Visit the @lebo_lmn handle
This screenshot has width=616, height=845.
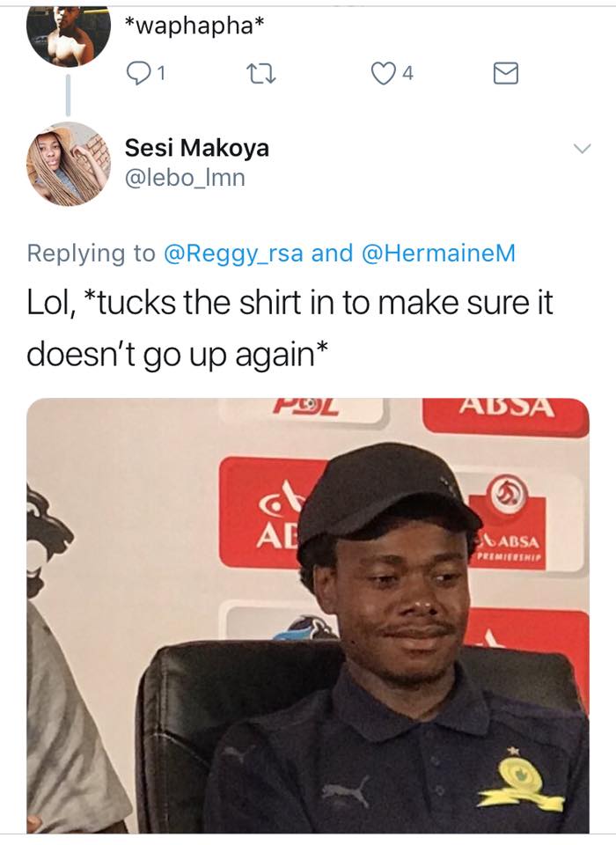click(x=185, y=177)
